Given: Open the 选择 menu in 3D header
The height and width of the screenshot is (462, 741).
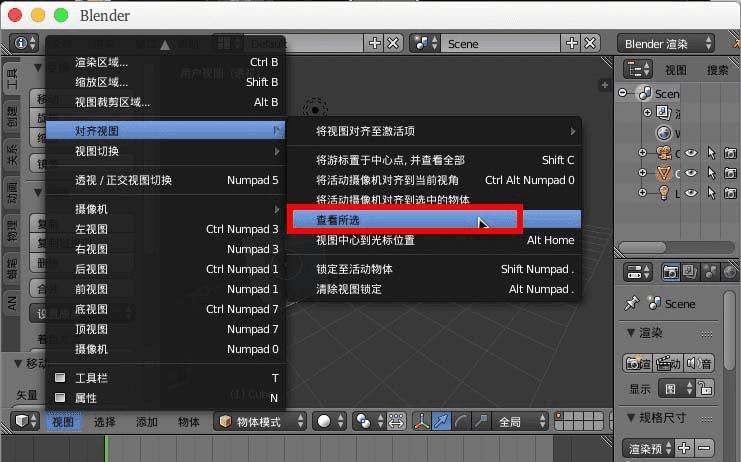Looking at the screenshot, I should [x=104, y=421].
